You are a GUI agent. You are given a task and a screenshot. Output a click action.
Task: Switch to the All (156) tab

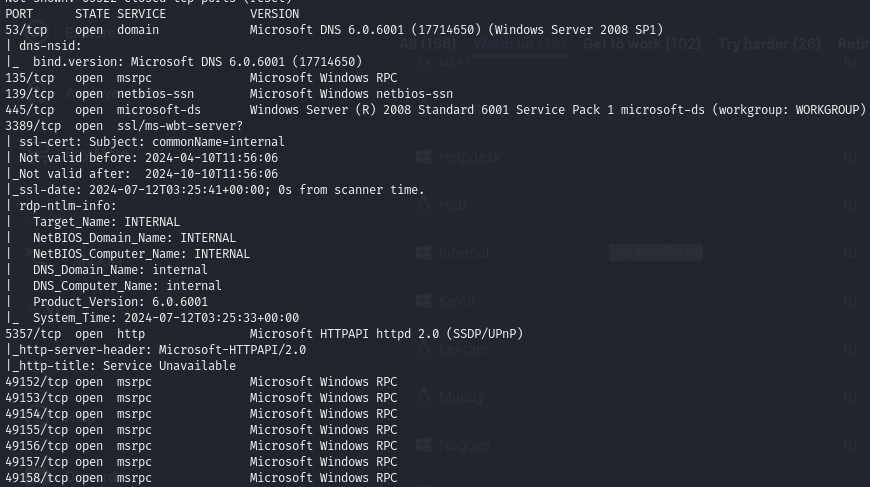(427, 44)
